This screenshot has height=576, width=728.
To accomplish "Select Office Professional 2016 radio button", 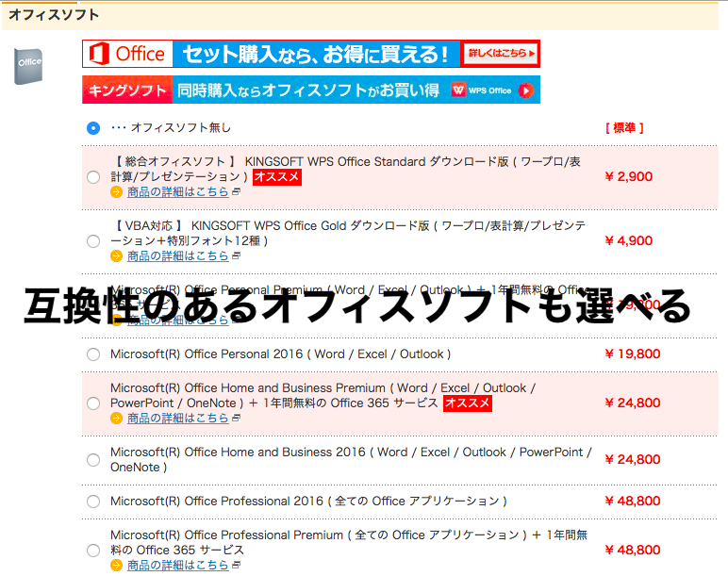I will pyautogui.click(x=92, y=502).
